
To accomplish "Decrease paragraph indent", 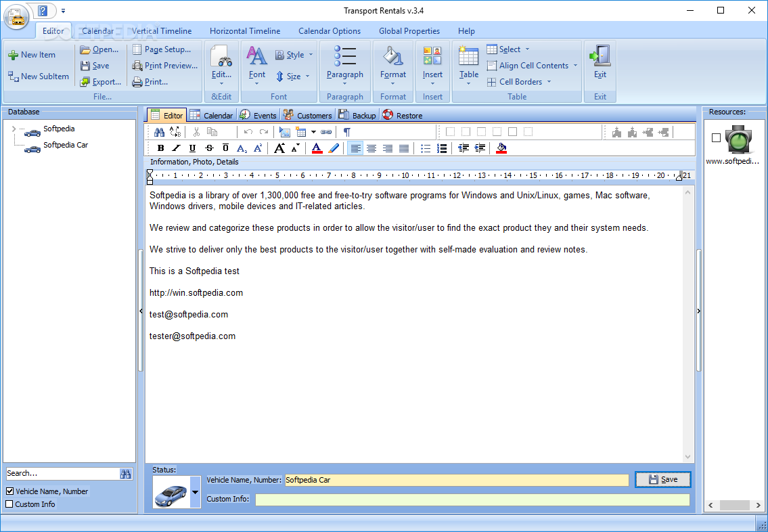I will (x=464, y=148).
